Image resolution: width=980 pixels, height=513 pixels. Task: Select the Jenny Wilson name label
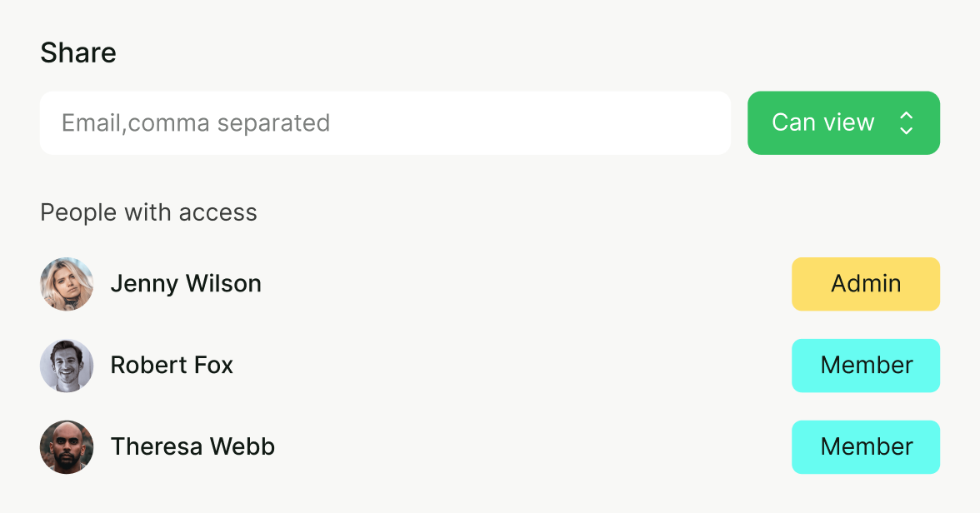click(186, 284)
